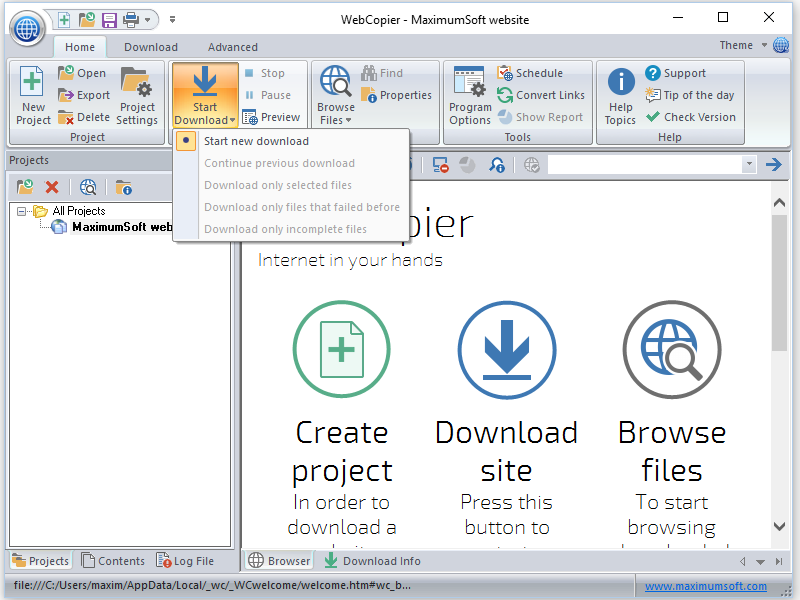Screen dimensions: 800x600
Task: Click the open folder icon in Projects toolbar
Action: (24, 187)
